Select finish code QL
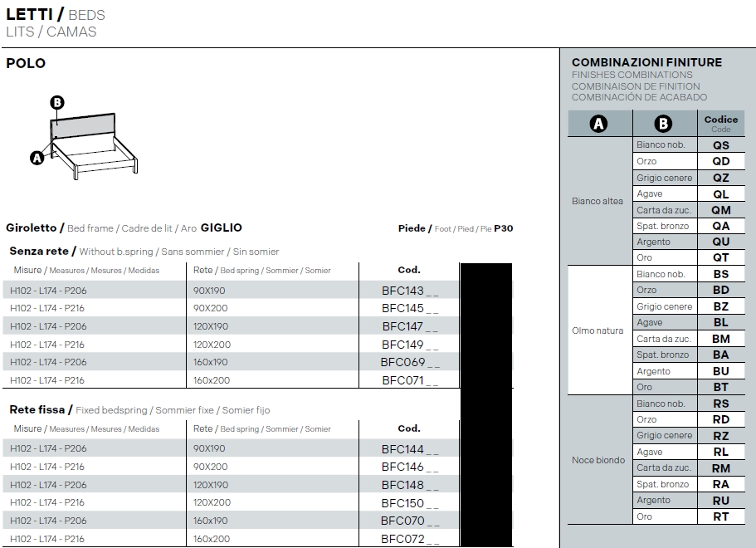The image size is (756, 548). tap(721, 194)
